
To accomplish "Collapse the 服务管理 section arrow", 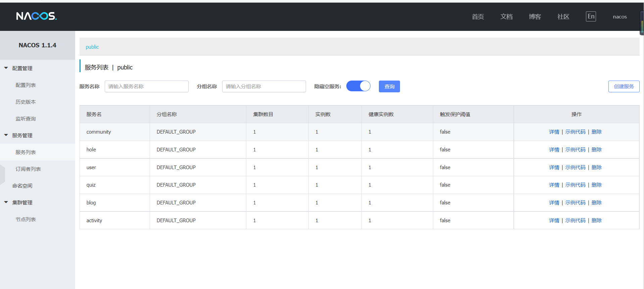I will tap(6, 135).
